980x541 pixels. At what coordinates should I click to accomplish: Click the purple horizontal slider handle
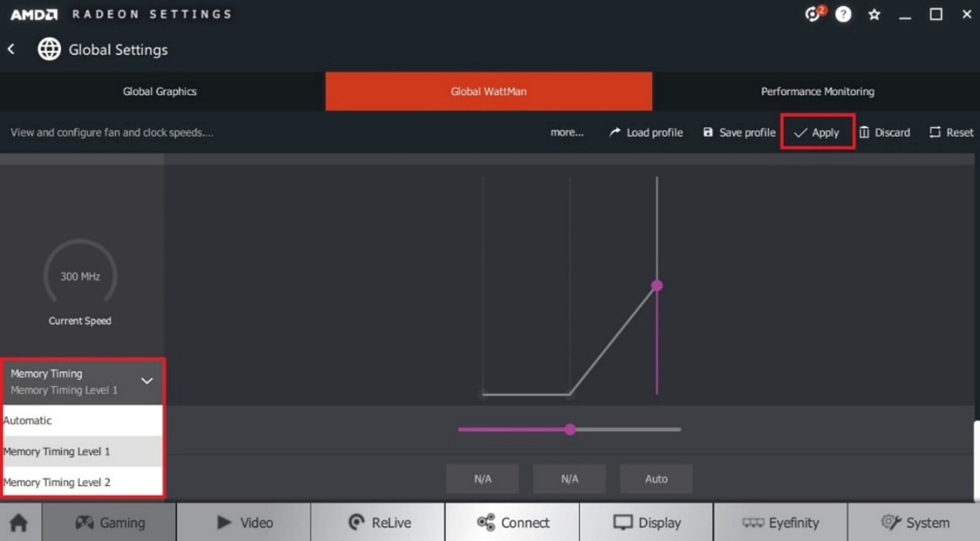(x=570, y=430)
